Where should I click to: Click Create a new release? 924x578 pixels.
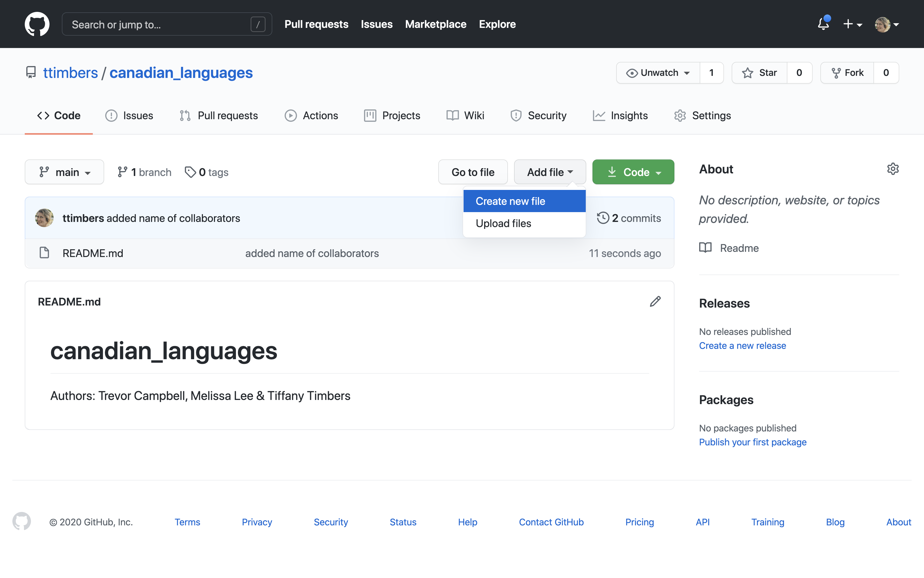point(742,346)
